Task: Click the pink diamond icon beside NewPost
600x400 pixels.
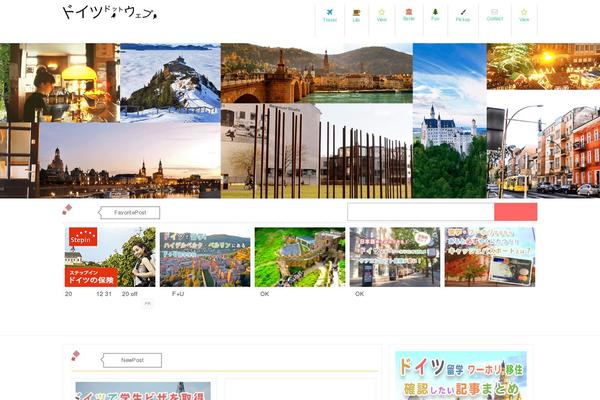Action: click(76, 356)
